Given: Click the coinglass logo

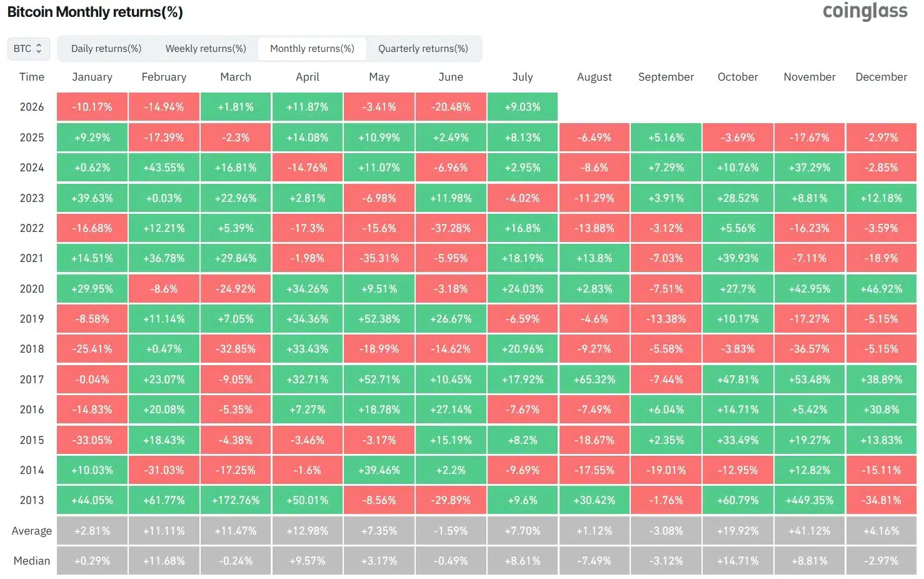Looking at the screenshot, I should click(x=865, y=11).
